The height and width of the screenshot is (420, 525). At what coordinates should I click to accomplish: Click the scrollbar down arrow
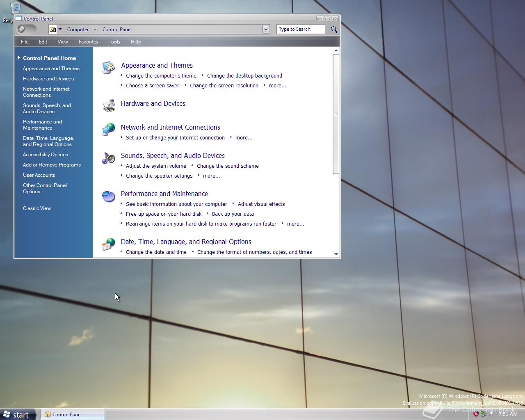336,254
